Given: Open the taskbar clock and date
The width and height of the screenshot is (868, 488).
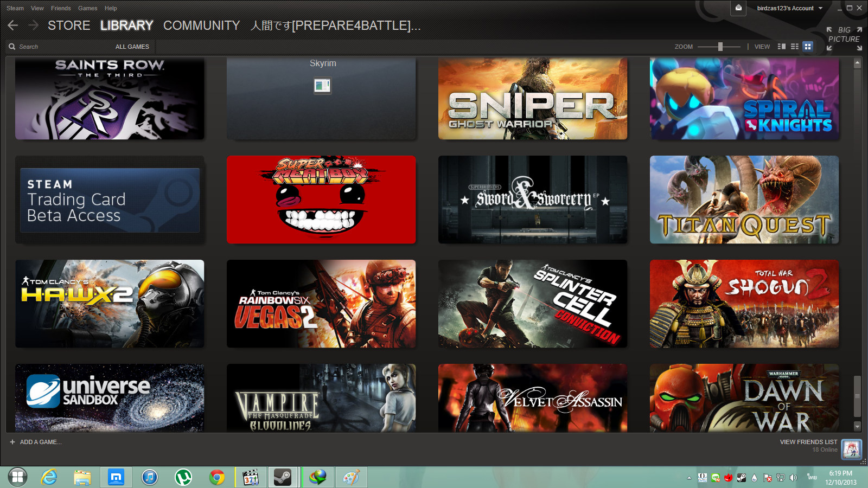Looking at the screenshot, I should click(841, 478).
